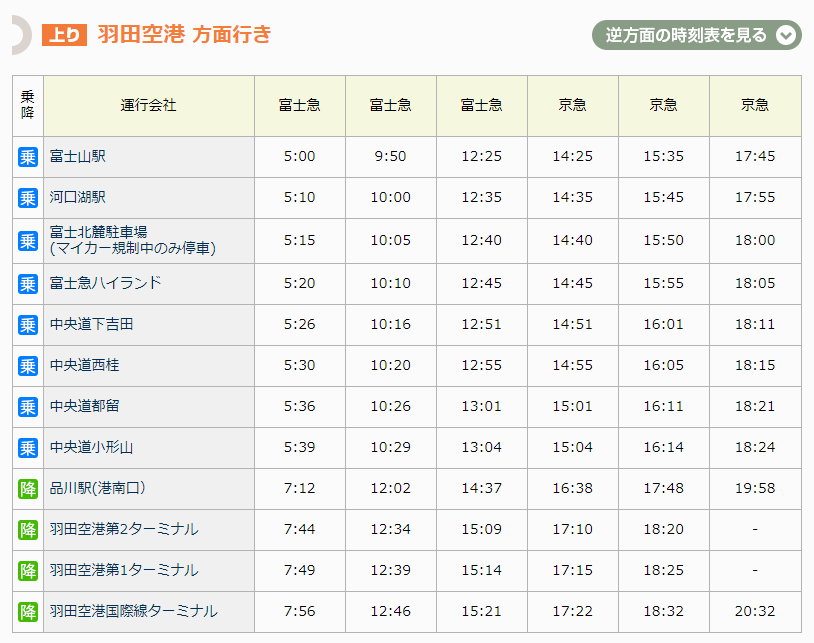This screenshot has height=643, width=814.
Task: Click the 7:12 arrival at 品川駅
Action: [300, 488]
